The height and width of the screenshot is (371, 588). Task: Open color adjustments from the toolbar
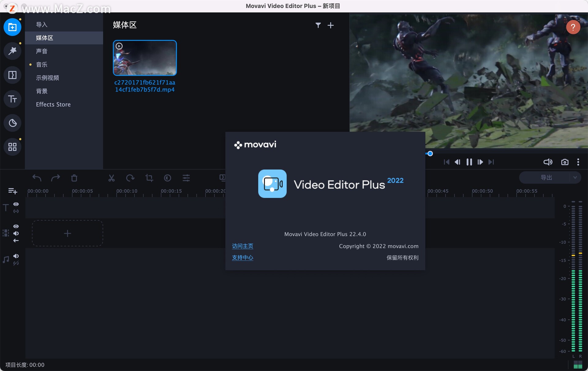pos(167,178)
